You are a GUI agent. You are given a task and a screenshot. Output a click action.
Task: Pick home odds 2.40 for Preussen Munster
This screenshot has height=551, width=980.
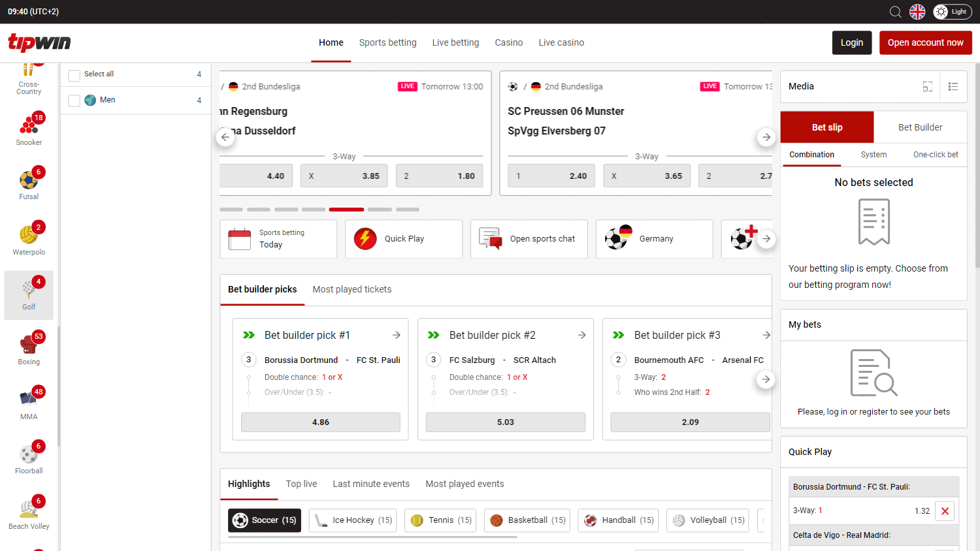(551, 176)
